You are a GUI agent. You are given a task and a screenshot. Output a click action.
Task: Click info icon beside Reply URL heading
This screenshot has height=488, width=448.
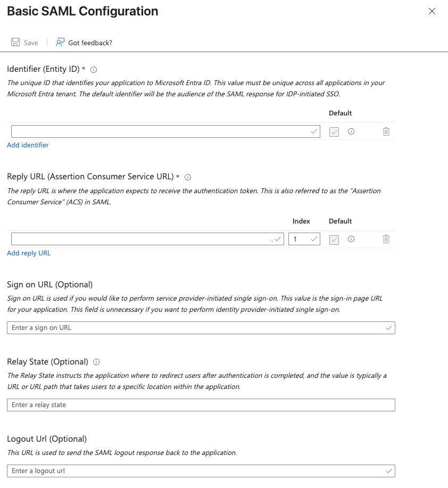tap(188, 177)
